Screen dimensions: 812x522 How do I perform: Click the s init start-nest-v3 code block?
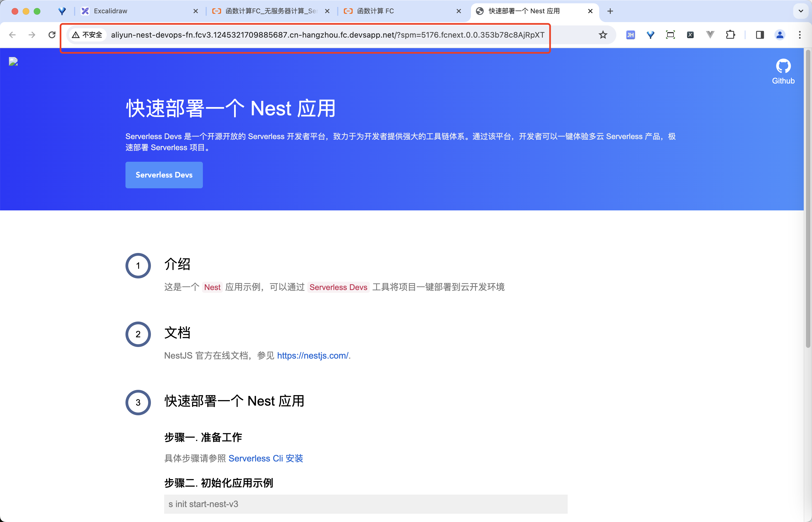click(366, 504)
